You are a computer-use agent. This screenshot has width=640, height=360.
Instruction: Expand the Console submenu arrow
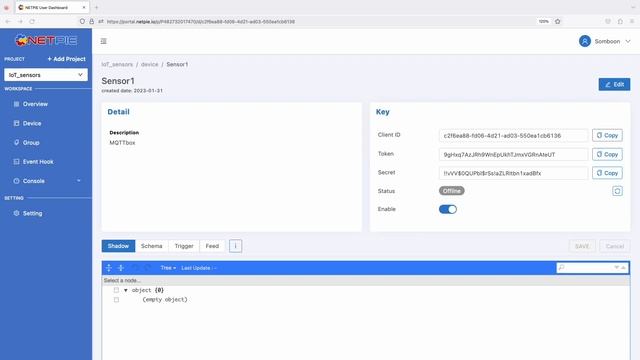[x=79, y=180]
